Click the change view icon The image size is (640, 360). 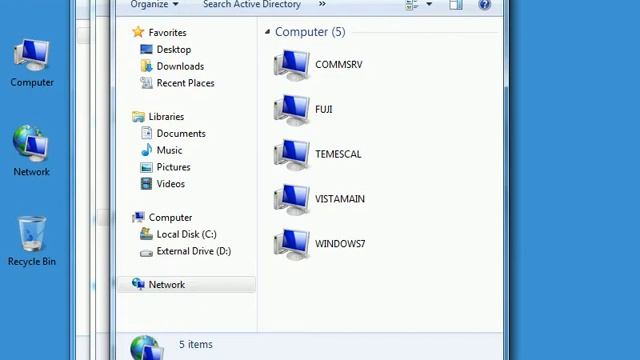click(411, 4)
